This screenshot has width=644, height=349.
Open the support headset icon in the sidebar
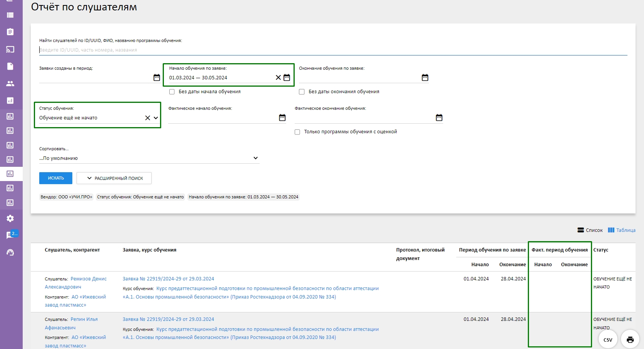point(10,252)
